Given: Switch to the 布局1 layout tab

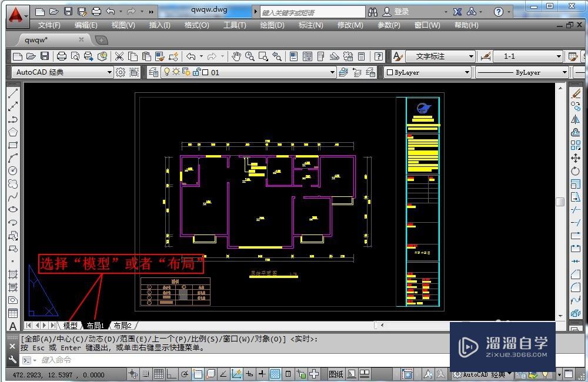Looking at the screenshot, I should [x=95, y=326].
